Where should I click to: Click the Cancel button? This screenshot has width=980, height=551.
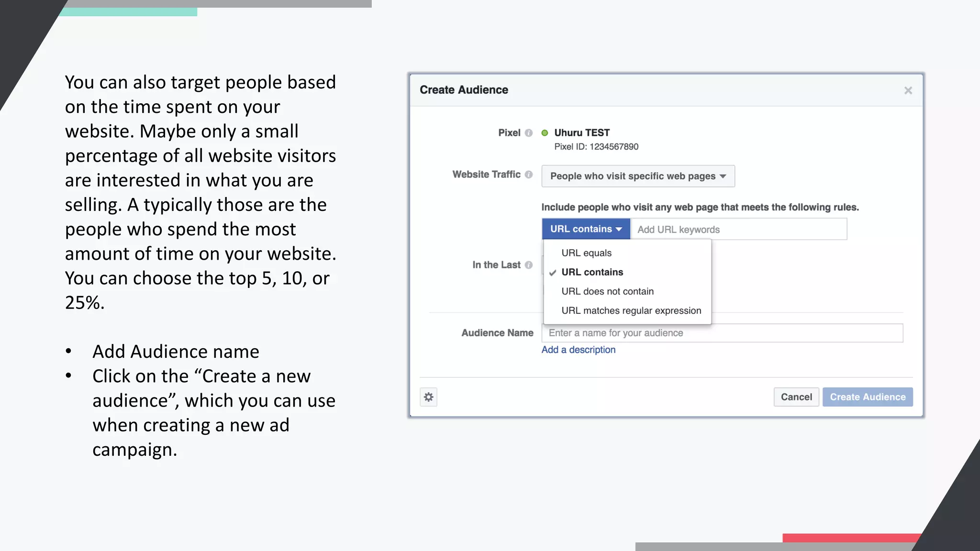pos(796,397)
